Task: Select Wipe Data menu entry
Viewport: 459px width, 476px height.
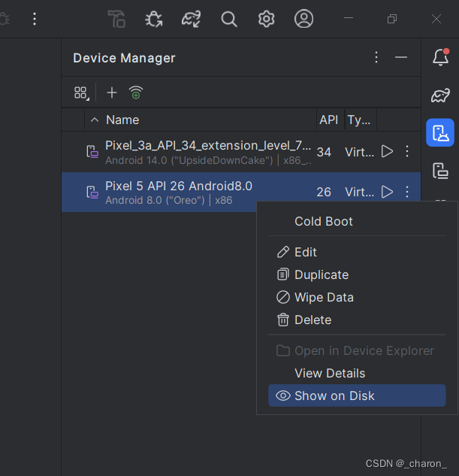Action: (x=357, y=297)
